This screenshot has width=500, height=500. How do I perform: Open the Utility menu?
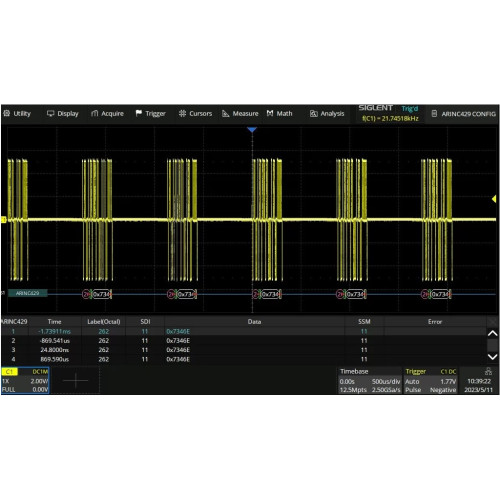[17, 114]
